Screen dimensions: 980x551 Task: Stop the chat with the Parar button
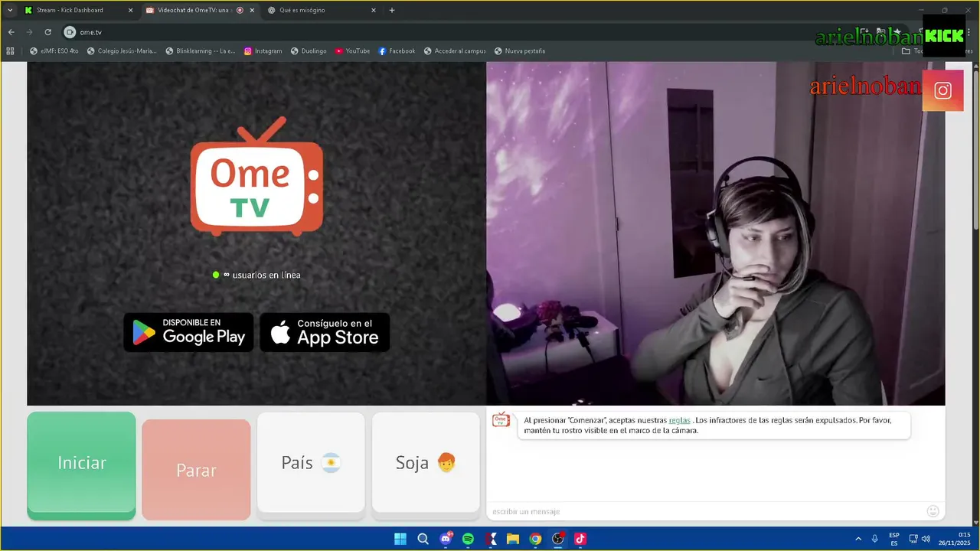point(196,470)
